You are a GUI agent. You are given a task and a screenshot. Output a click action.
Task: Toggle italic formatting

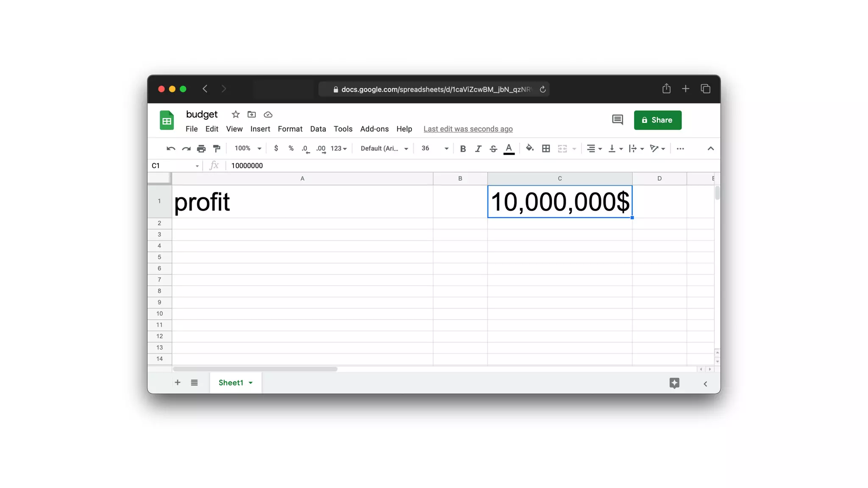[478, 149]
